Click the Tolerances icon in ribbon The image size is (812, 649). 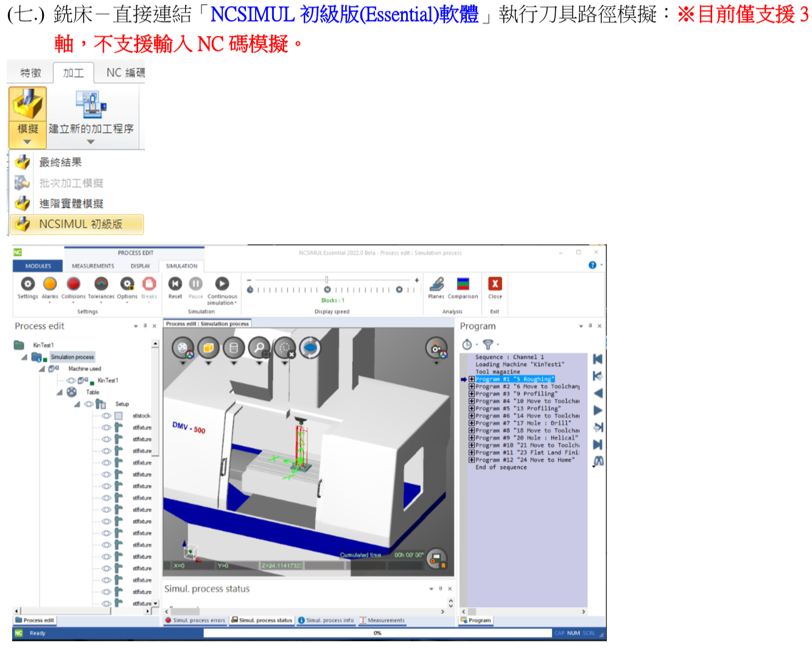tap(101, 284)
